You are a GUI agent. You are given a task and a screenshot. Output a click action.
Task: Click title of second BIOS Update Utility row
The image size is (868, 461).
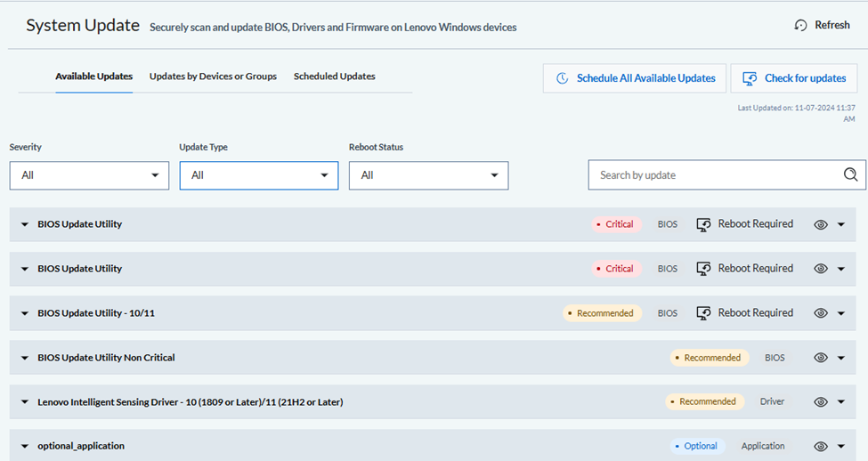(80, 269)
